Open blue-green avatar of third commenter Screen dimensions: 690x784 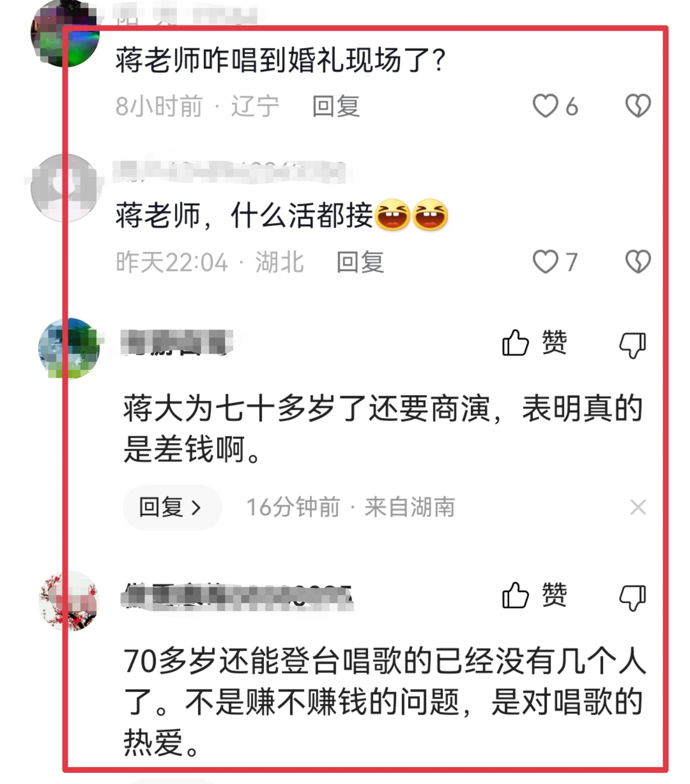[69, 348]
